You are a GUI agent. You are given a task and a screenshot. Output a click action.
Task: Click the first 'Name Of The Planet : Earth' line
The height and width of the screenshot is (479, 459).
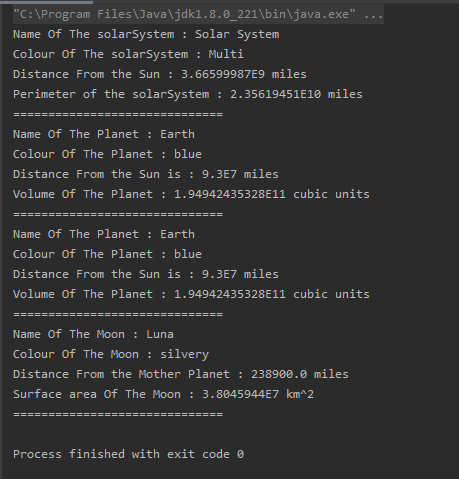(x=104, y=134)
